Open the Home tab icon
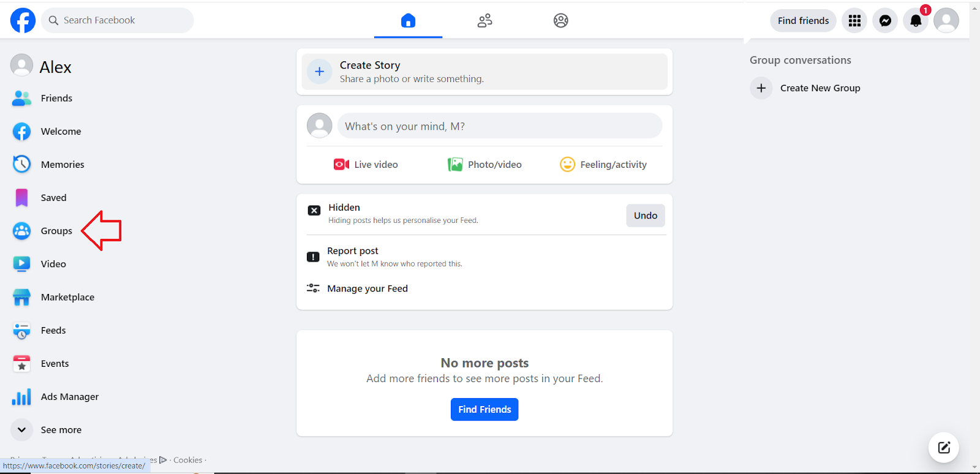980x474 pixels. (x=408, y=21)
